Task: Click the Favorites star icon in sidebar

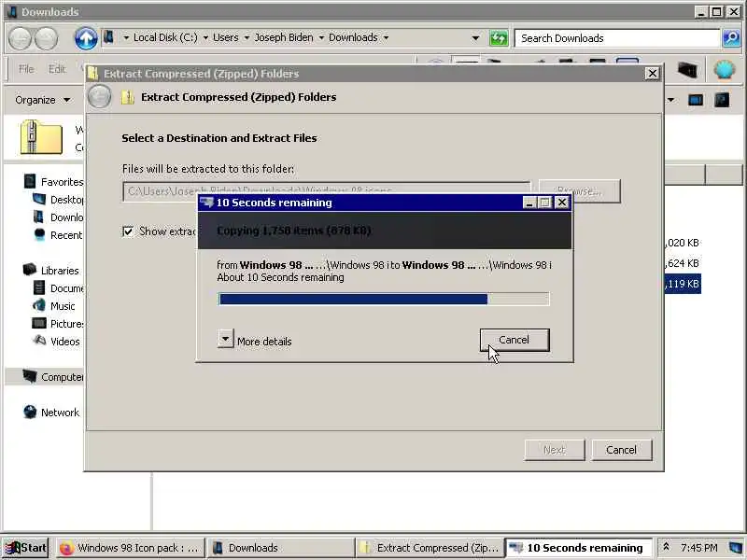Action: (x=30, y=181)
